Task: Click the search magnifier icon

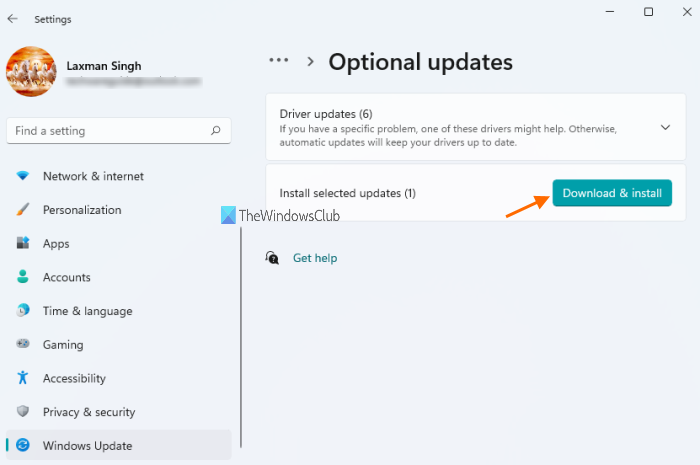Action: (x=215, y=131)
